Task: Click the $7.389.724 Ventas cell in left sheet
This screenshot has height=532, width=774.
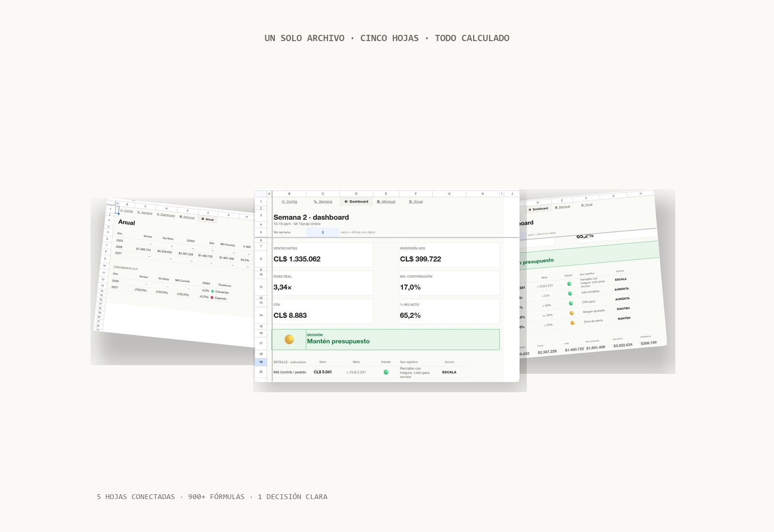Action: [x=143, y=249]
